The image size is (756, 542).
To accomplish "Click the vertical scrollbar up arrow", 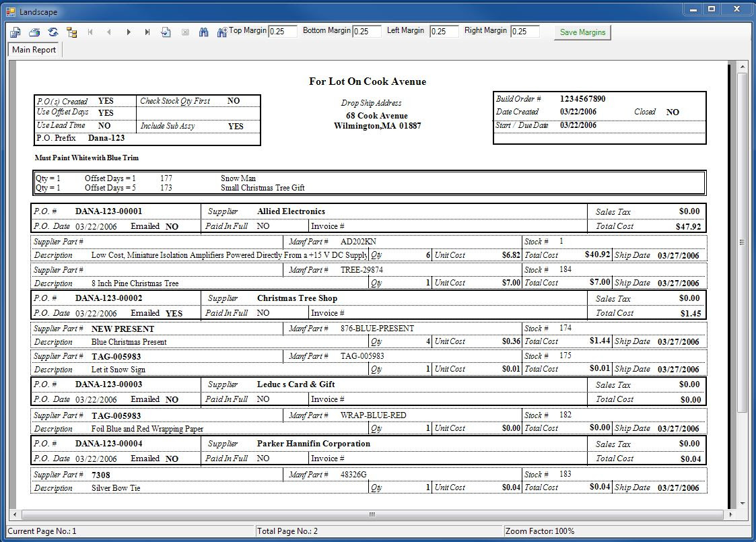I will coord(742,66).
